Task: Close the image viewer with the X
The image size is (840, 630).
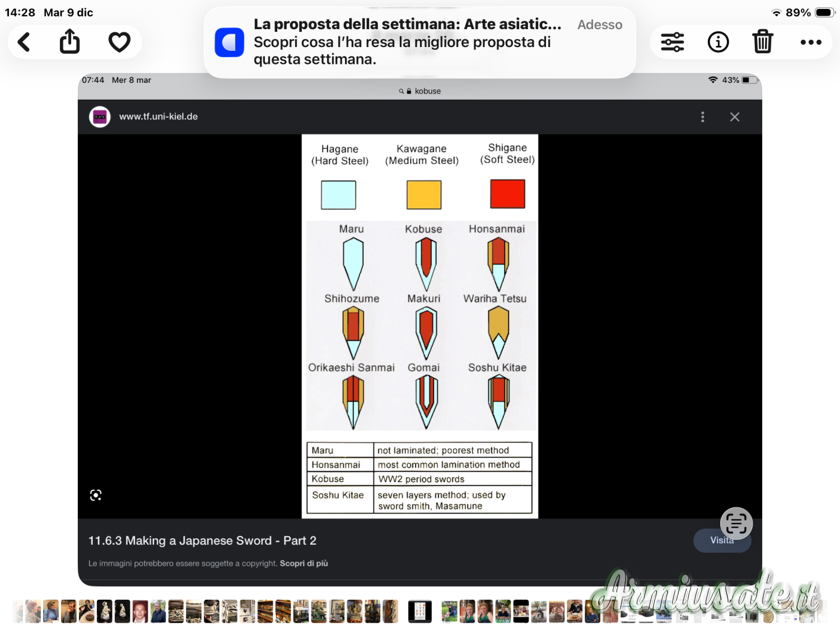Action: pos(735,116)
